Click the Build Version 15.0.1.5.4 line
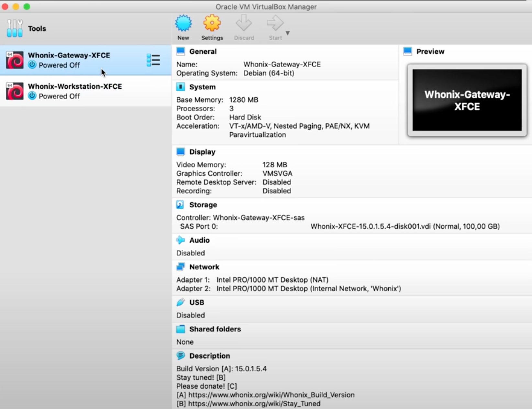This screenshot has height=409, width=532. (221, 369)
